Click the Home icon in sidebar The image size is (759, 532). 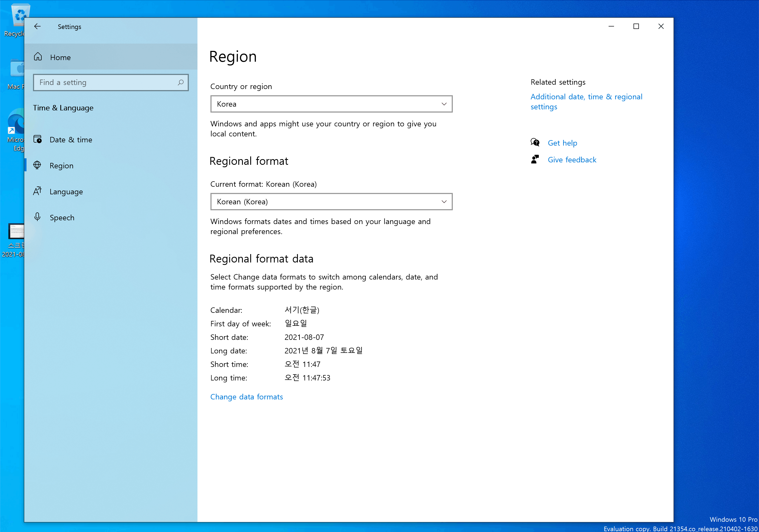click(x=38, y=57)
